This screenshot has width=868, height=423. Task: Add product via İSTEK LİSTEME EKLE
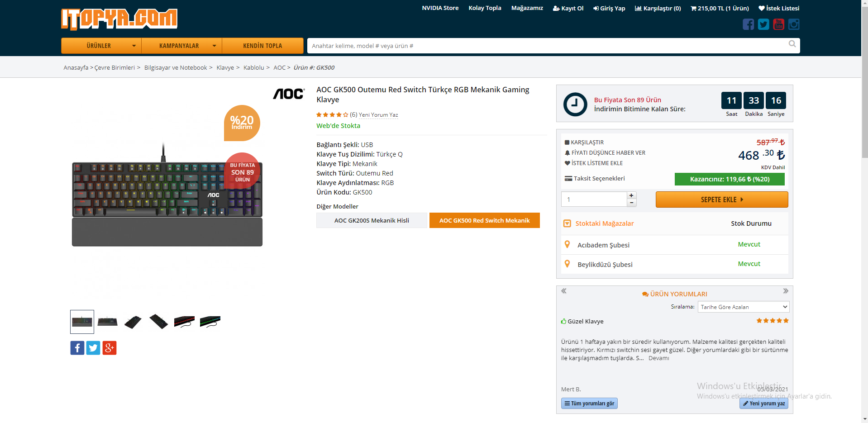pos(594,163)
